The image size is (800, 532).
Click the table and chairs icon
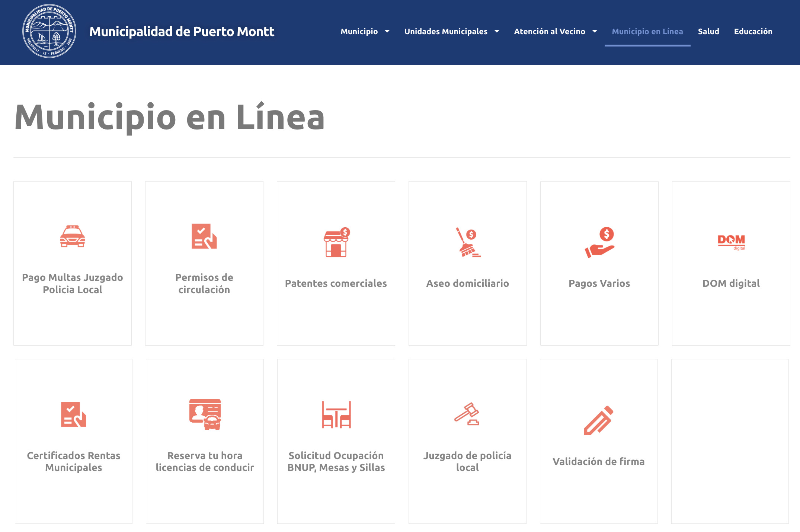point(336,414)
